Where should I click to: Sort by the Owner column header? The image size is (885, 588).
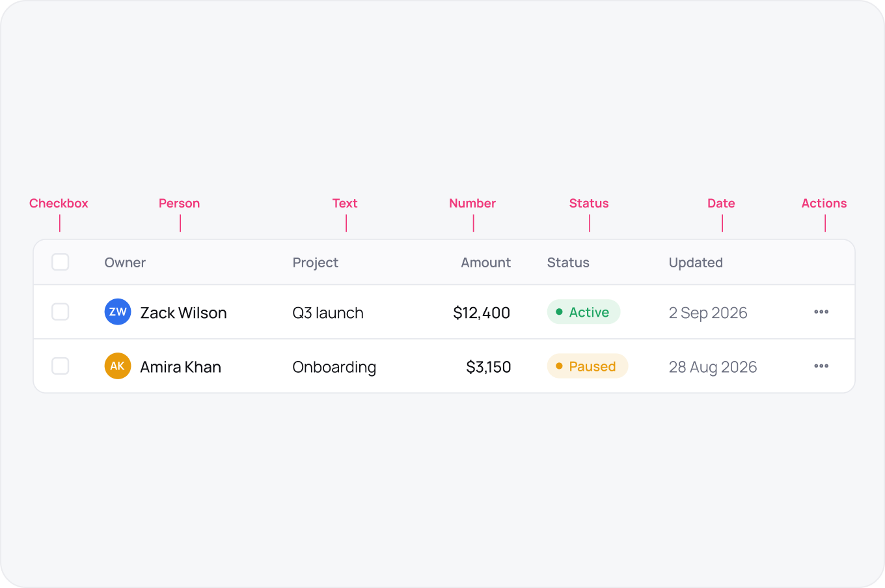click(x=125, y=263)
